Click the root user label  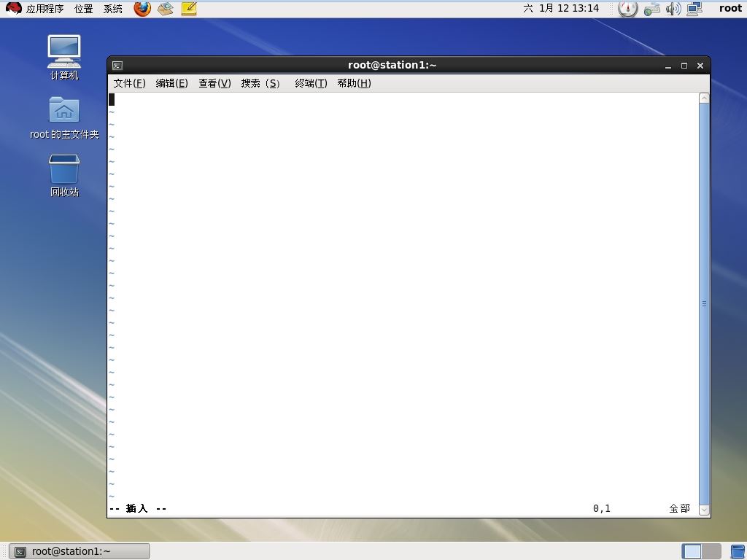(730, 8)
